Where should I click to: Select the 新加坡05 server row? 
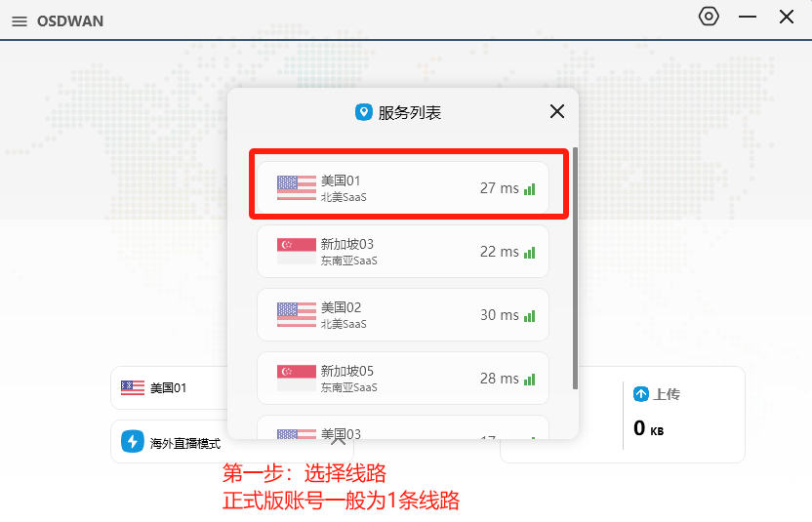[403, 378]
